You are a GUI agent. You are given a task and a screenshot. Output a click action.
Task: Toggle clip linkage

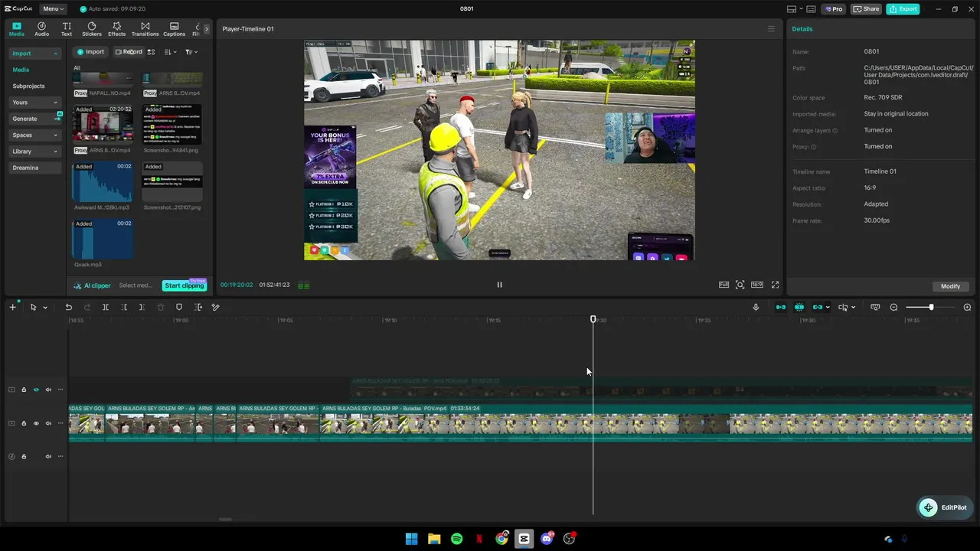click(817, 308)
